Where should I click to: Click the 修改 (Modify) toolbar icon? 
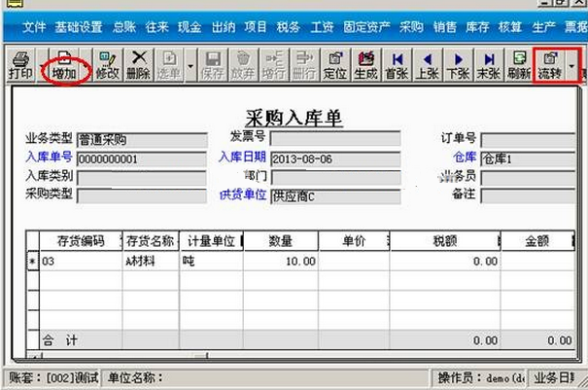point(107,65)
